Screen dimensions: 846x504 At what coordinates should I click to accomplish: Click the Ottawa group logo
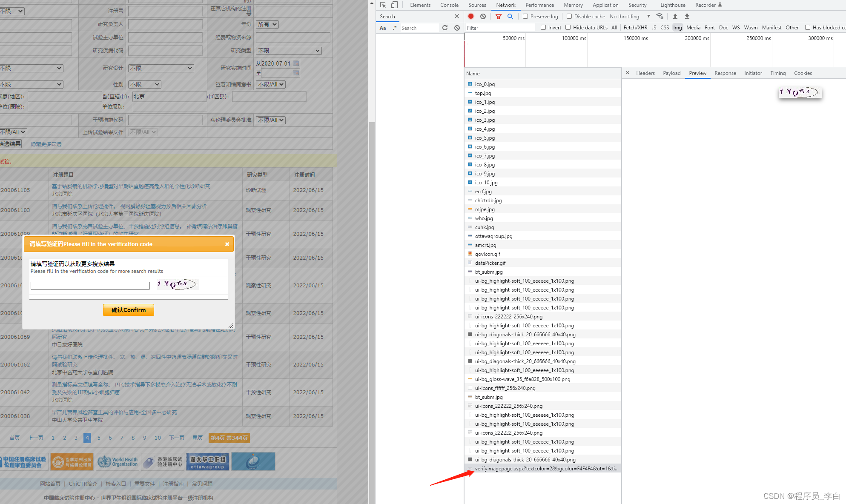click(207, 462)
